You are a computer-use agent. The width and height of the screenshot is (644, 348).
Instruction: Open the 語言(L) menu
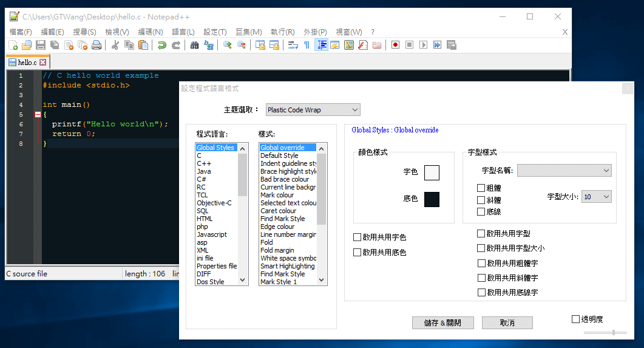[183, 32]
